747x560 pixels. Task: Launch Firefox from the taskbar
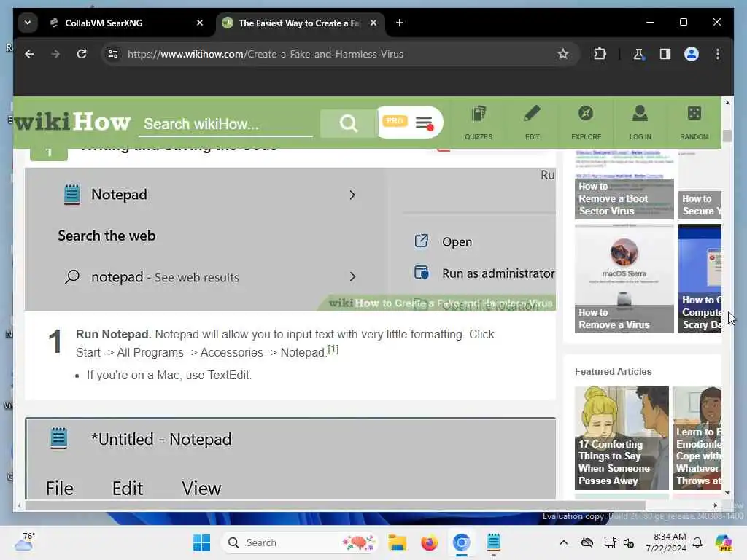tap(429, 542)
